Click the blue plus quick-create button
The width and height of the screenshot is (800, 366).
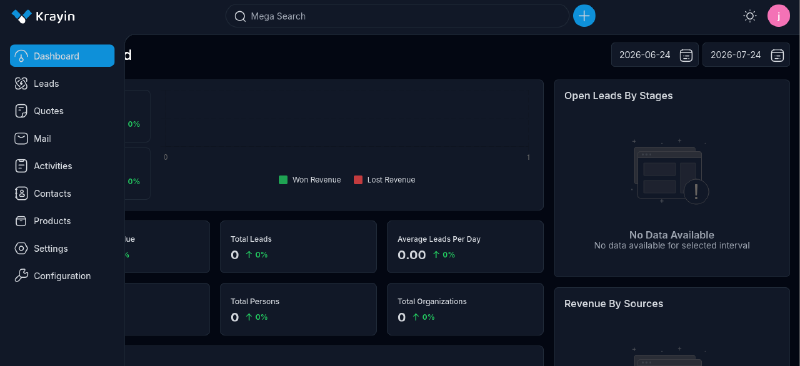coord(584,16)
